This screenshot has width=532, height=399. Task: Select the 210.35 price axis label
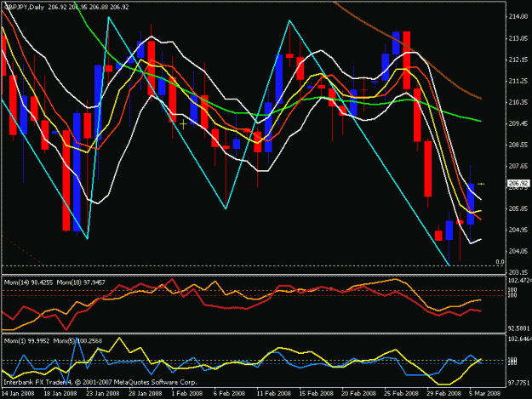point(518,102)
